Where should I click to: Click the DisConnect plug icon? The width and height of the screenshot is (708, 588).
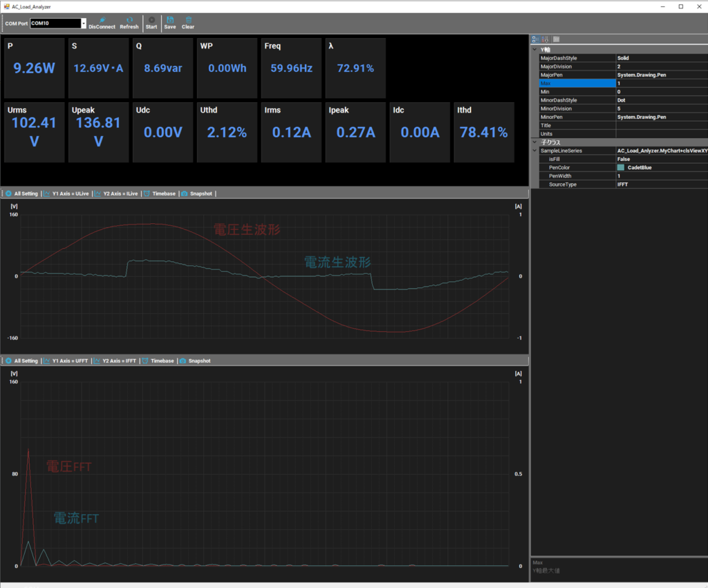(102, 20)
